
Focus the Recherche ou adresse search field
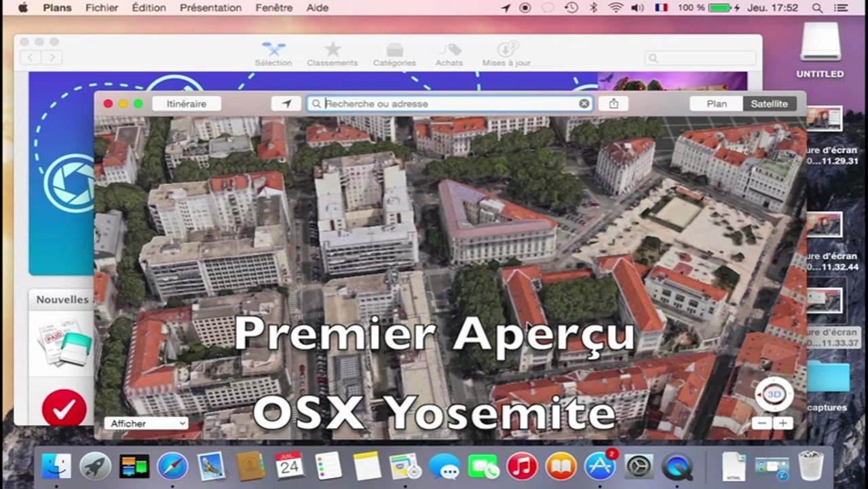[450, 104]
